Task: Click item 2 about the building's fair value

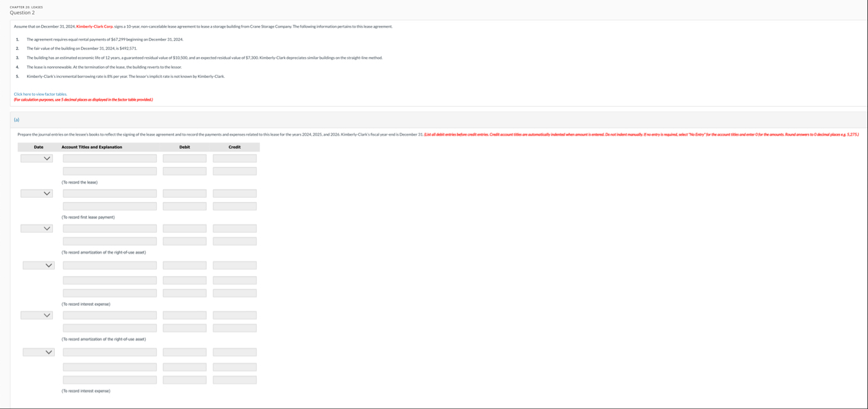Action: (x=82, y=49)
